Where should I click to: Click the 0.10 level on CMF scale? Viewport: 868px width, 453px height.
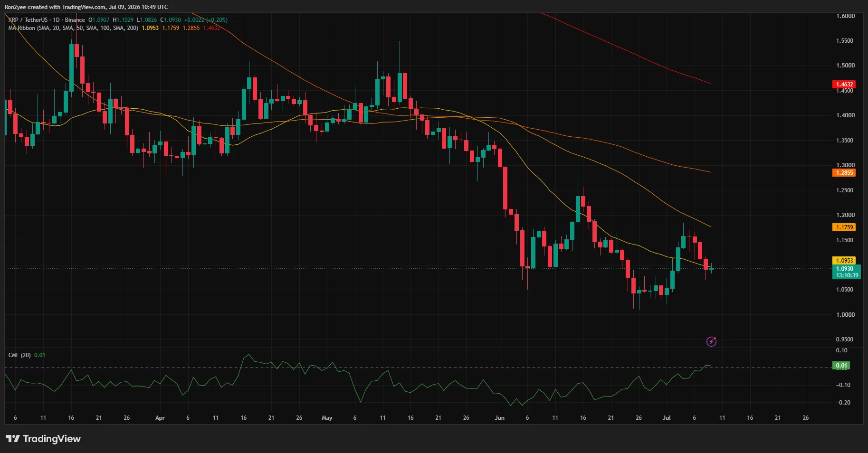[841, 350]
